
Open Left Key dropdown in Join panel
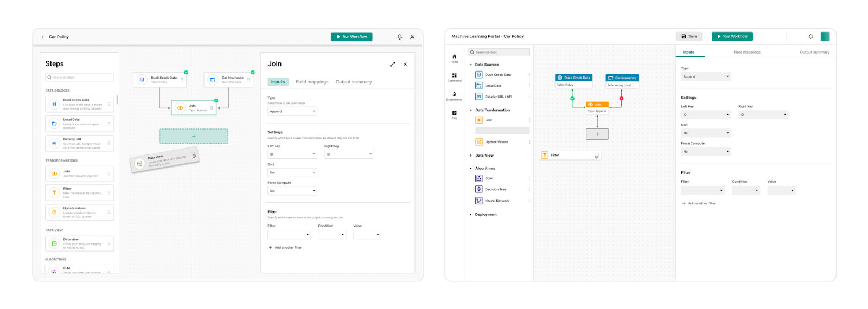(292, 154)
